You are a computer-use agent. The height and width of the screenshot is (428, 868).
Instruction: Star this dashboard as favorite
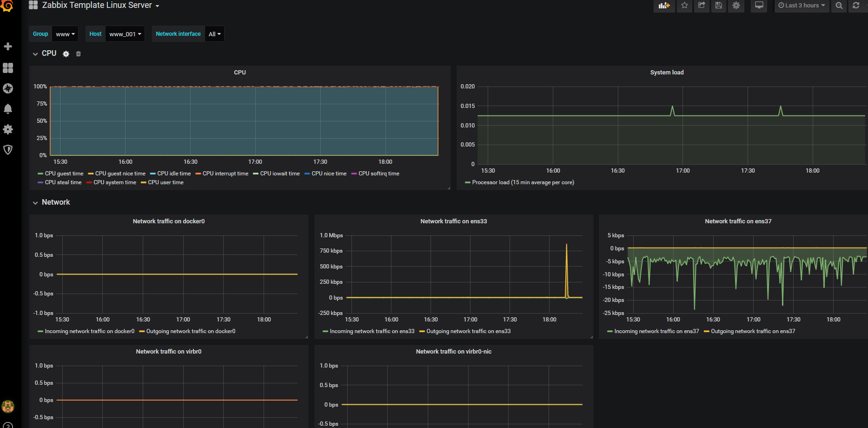(x=684, y=6)
